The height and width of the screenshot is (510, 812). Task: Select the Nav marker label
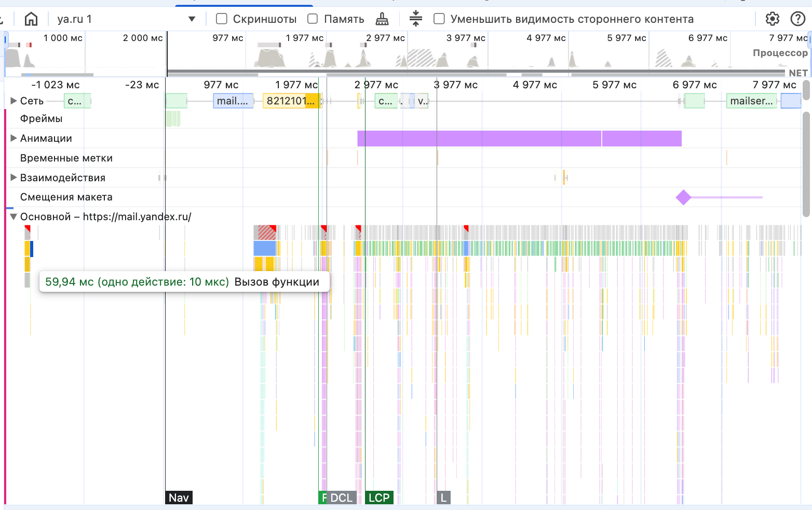point(179,498)
